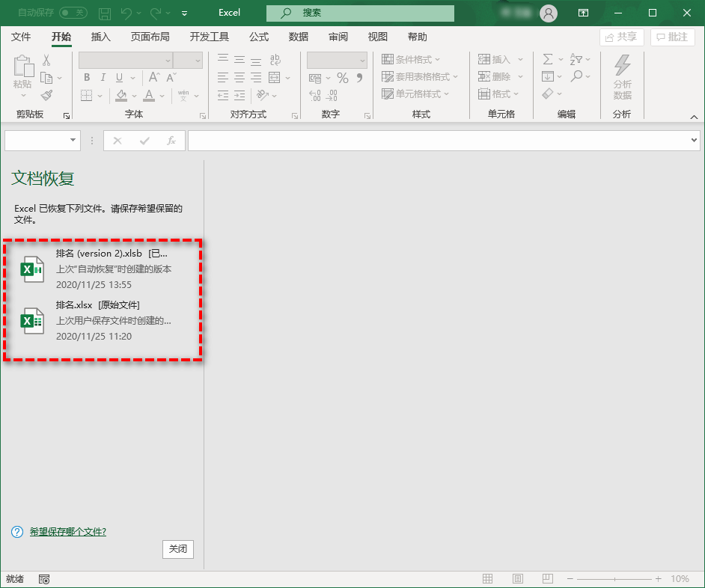This screenshot has width=705, height=588.
Task: Open the 插入 (Insert) ribbon tab
Action: (x=100, y=37)
